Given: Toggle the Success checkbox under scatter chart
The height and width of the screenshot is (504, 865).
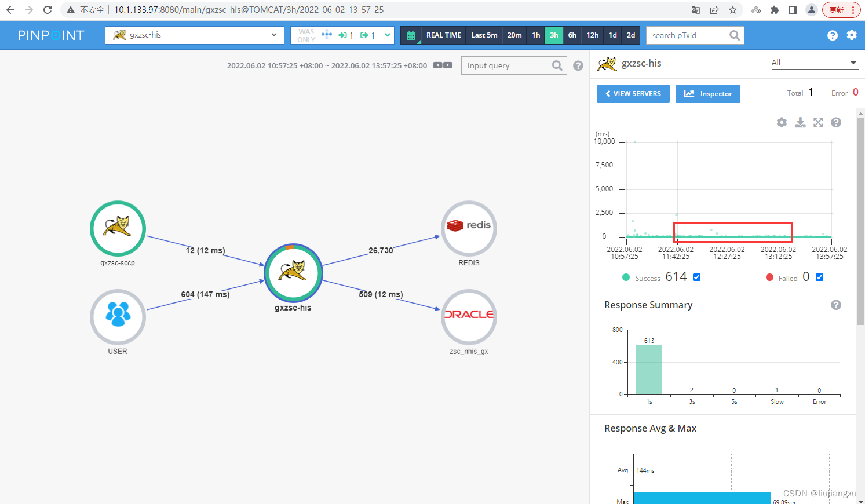Looking at the screenshot, I should (697, 277).
